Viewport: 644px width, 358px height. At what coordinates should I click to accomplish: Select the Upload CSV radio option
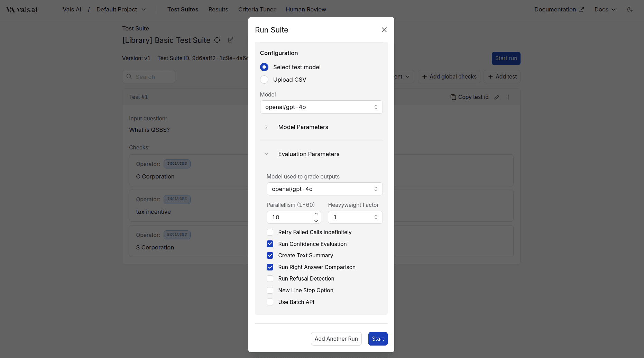tap(264, 80)
